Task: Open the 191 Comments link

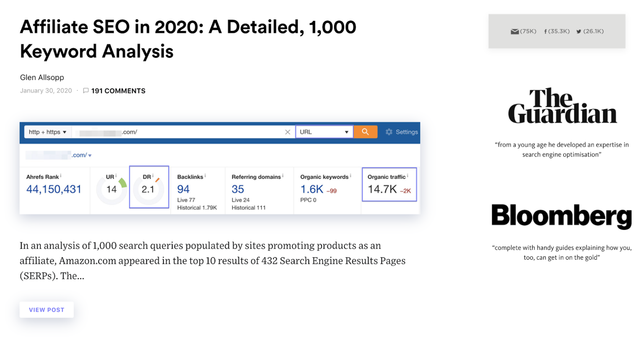Action: click(118, 91)
